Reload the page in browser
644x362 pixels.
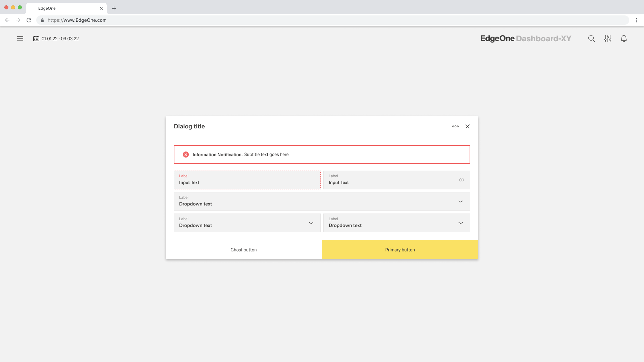pyautogui.click(x=29, y=20)
